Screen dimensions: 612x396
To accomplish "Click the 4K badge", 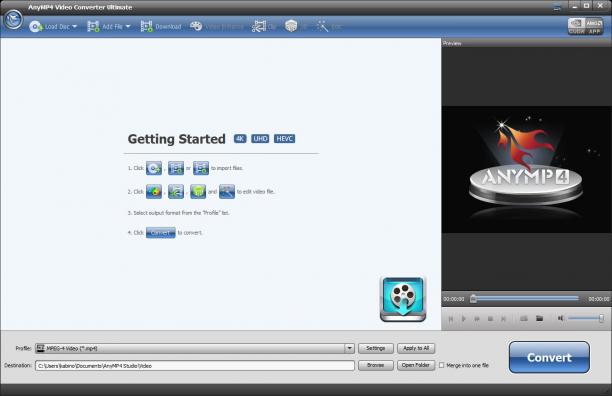I will (240, 139).
